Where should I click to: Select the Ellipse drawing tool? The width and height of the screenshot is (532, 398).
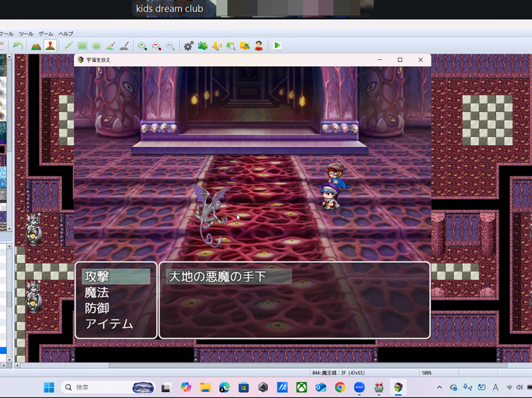[x=96, y=45]
